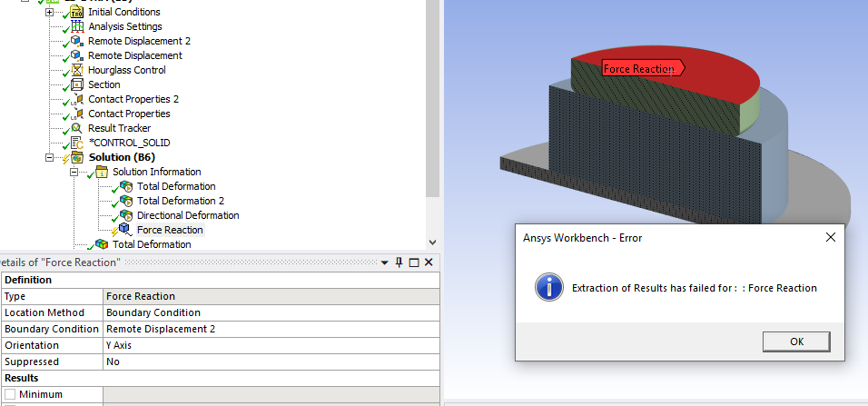Image resolution: width=868 pixels, height=406 pixels.
Task: Select Directional Deformation tree item
Action: 188,215
